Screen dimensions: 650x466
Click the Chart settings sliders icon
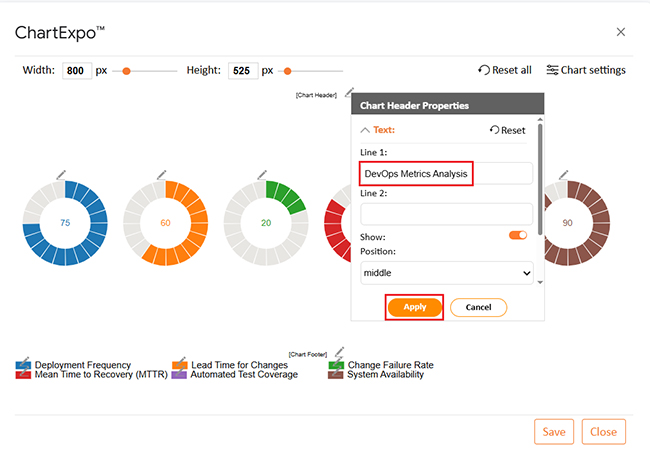[x=552, y=70]
